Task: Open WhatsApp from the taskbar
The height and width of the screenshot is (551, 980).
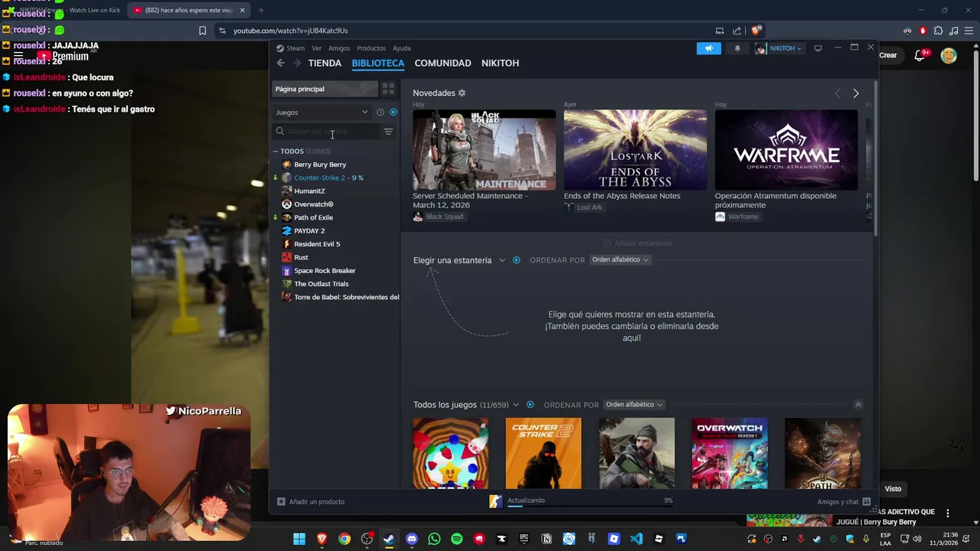Action: 434,539
